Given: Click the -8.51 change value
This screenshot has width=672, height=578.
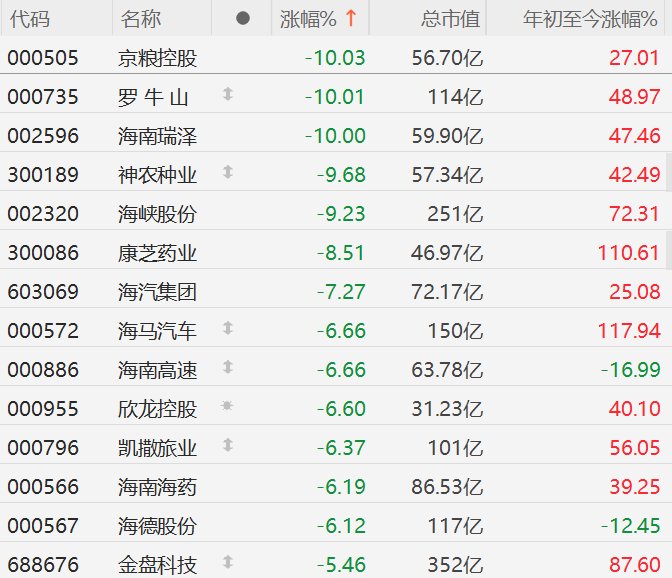Looking at the screenshot, I should pyautogui.click(x=341, y=253).
